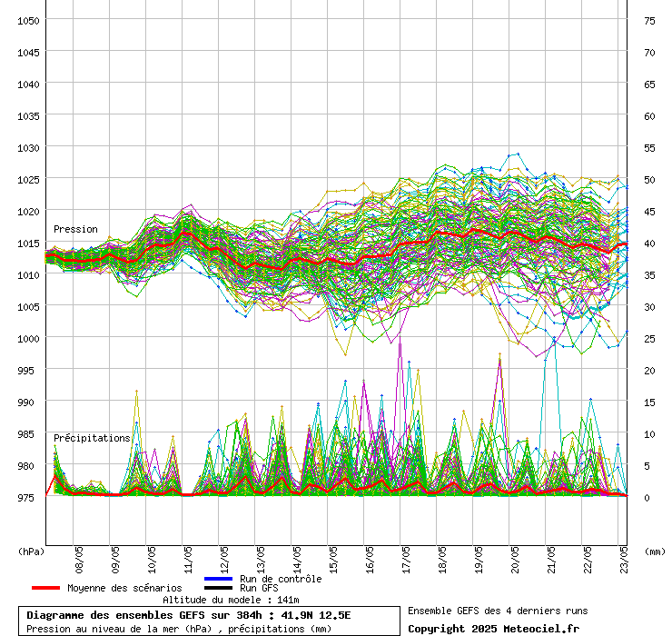Screen dimensions: 672x636
Task: Click the 995 pressure axis value
Action: coord(25,371)
